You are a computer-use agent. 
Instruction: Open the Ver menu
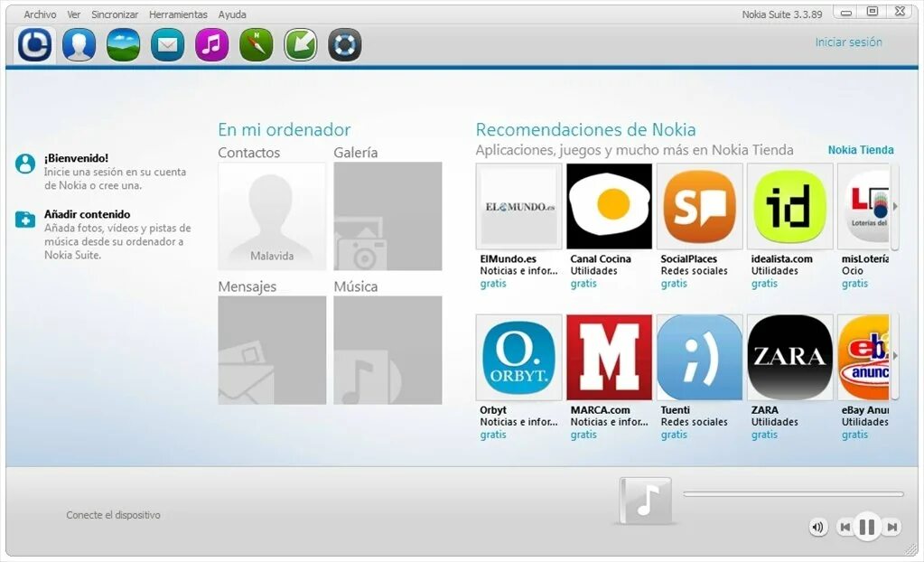pos(74,14)
